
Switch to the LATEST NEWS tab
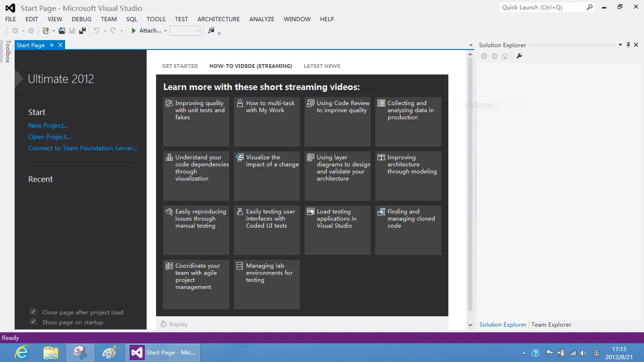point(322,66)
